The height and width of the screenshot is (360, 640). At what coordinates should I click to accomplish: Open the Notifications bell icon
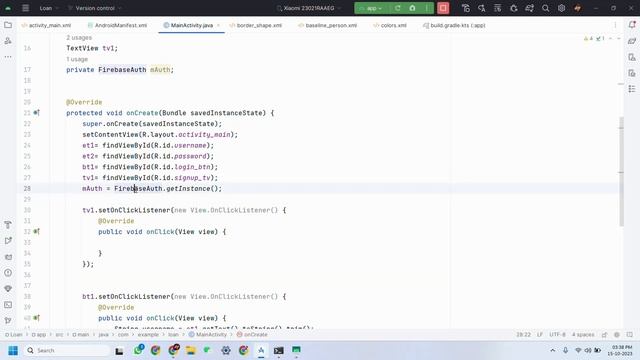(632, 25)
